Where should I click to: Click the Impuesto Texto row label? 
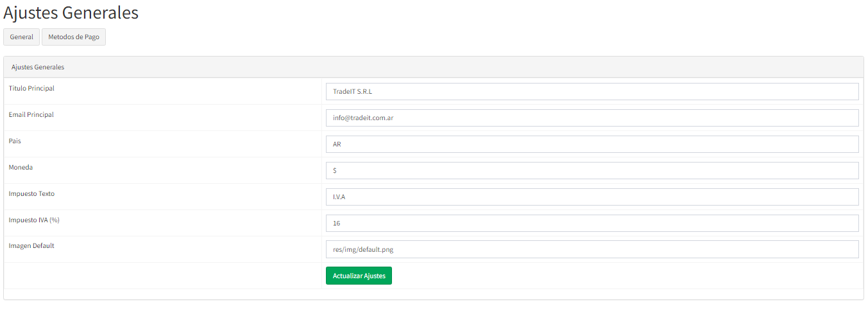pyautogui.click(x=31, y=194)
